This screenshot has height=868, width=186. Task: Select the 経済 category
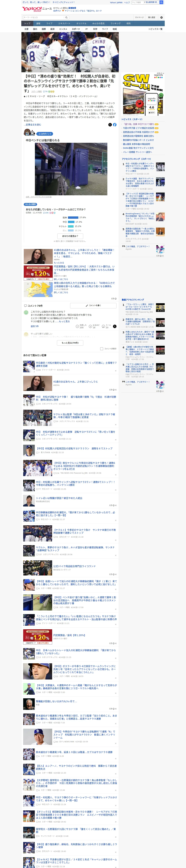point(52,29)
